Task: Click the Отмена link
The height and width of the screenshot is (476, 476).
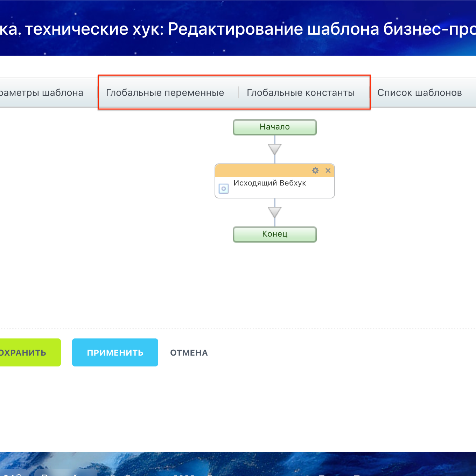Action: (189, 352)
